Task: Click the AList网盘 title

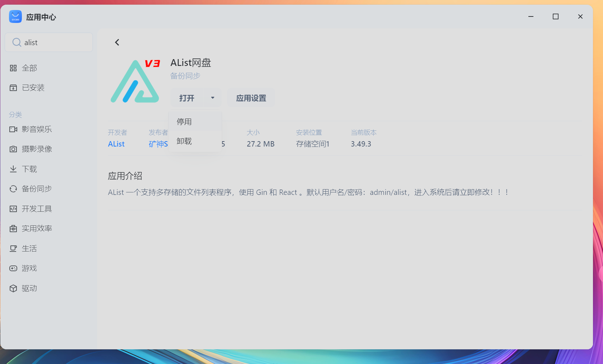Action: 191,63
